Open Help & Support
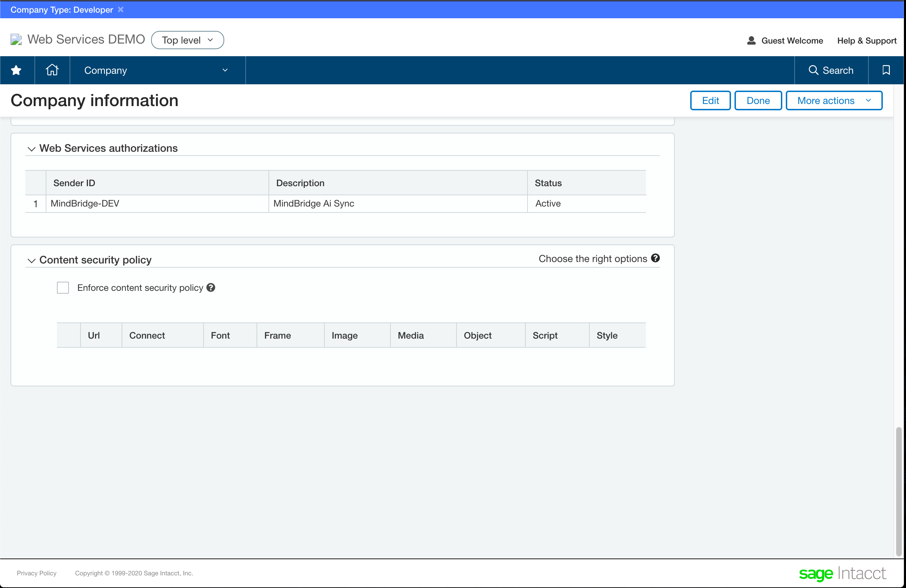 point(867,41)
